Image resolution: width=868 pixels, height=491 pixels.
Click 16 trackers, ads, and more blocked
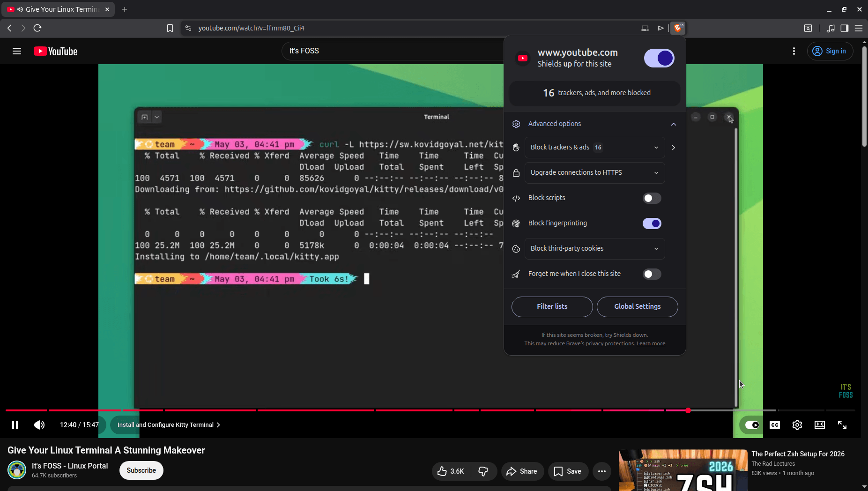point(595,93)
